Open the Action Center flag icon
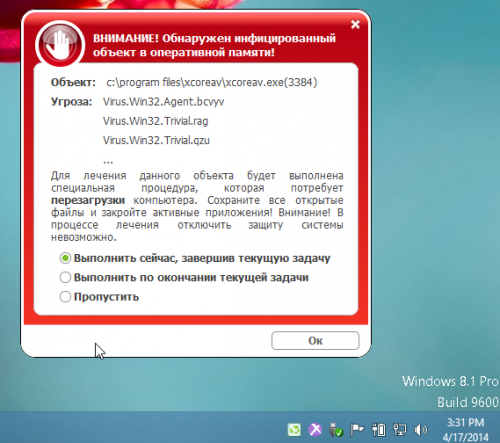 [357, 430]
